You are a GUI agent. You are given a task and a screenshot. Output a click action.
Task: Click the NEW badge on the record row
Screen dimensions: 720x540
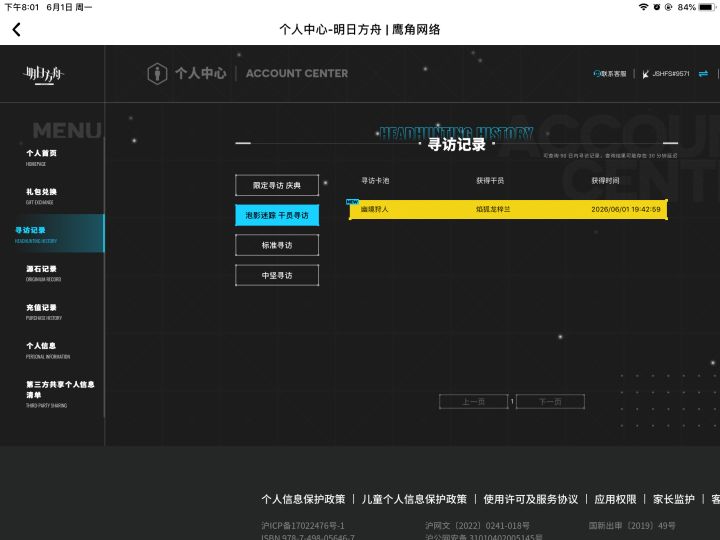pos(352,202)
